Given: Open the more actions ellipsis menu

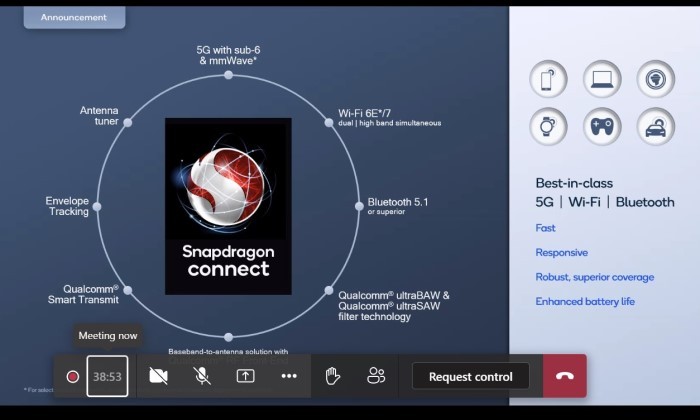Looking at the screenshot, I should [289, 376].
